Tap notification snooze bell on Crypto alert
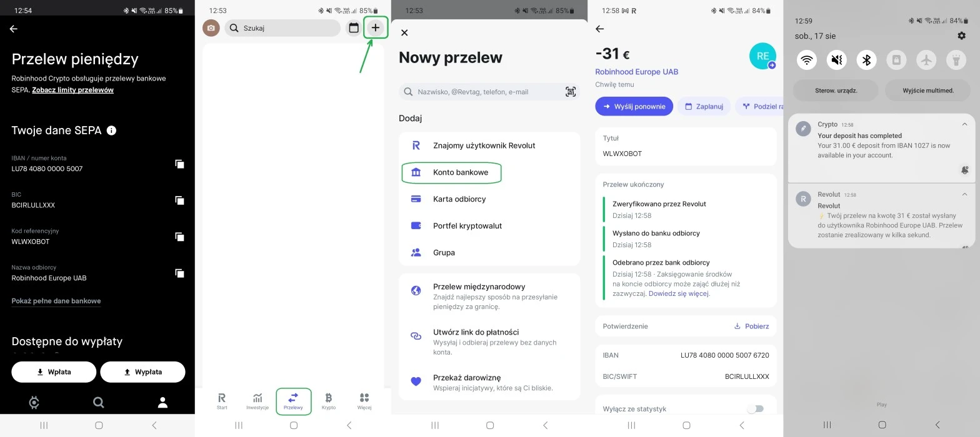Viewport: 980px width, 437px height. click(x=965, y=170)
